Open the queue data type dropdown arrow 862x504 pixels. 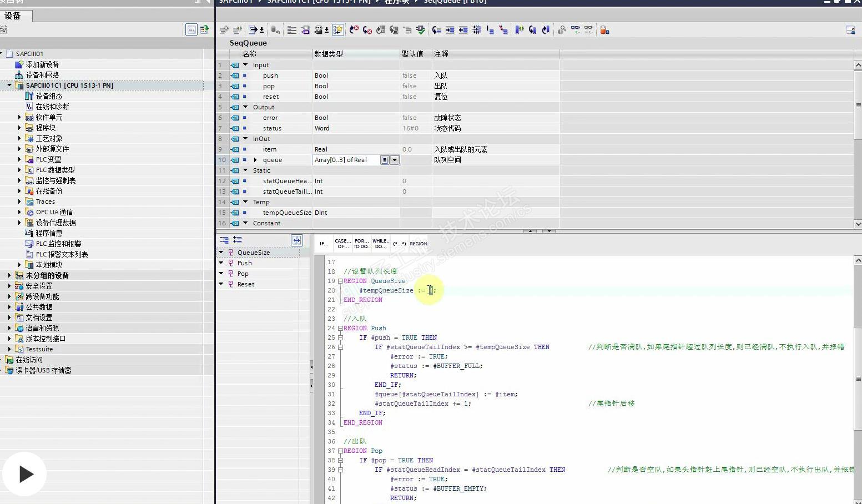point(395,160)
